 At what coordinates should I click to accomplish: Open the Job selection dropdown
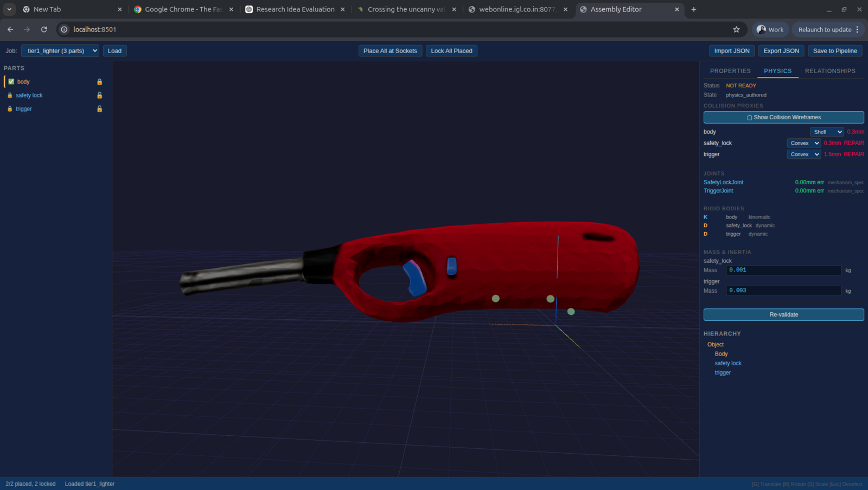point(60,51)
